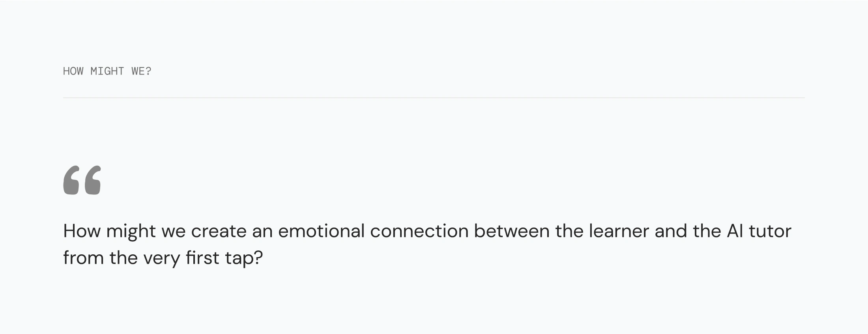Viewport: 868px width, 334px height.
Task: Click the word "connection" in the quote
Action: click(x=419, y=231)
